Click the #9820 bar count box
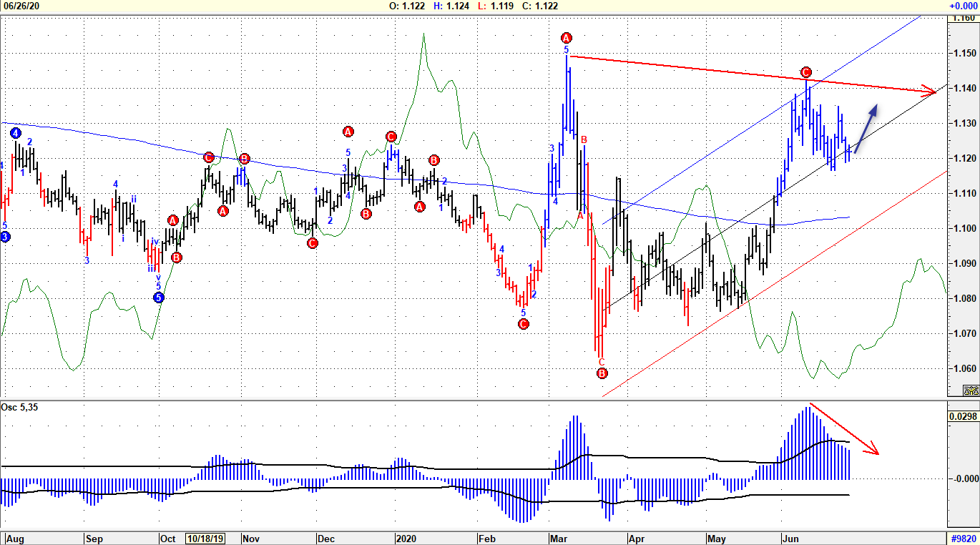The width and height of the screenshot is (980, 545). [963, 538]
